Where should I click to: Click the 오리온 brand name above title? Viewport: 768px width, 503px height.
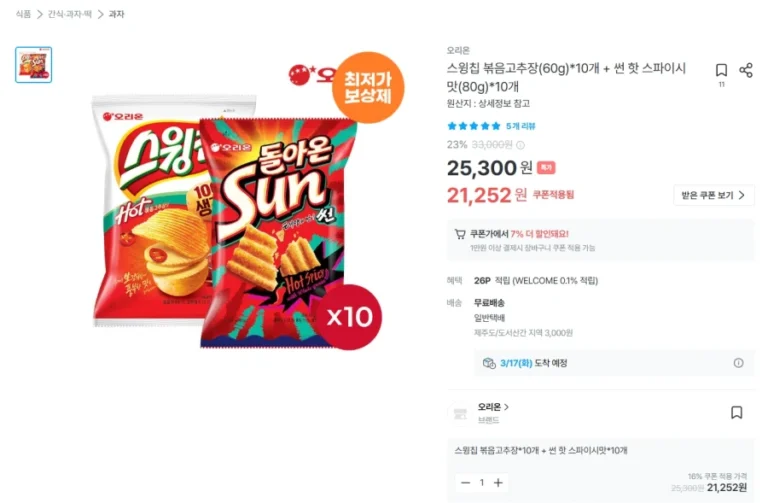tap(458, 50)
